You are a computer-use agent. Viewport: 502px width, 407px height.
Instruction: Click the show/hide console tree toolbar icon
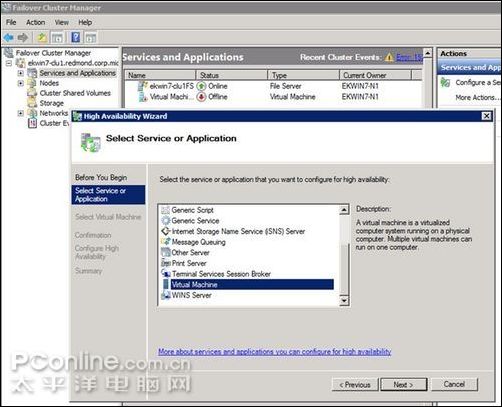pos(57,38)
